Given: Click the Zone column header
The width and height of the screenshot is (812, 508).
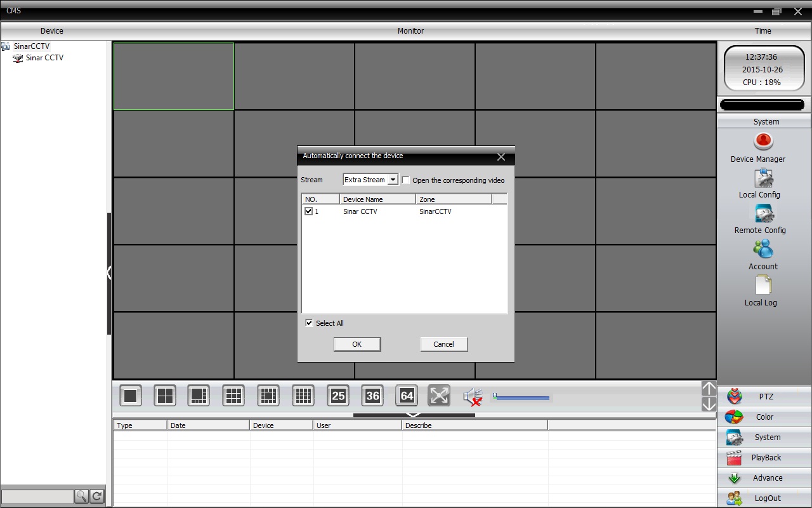Looking at the screenshot, I should coord(454,199).
